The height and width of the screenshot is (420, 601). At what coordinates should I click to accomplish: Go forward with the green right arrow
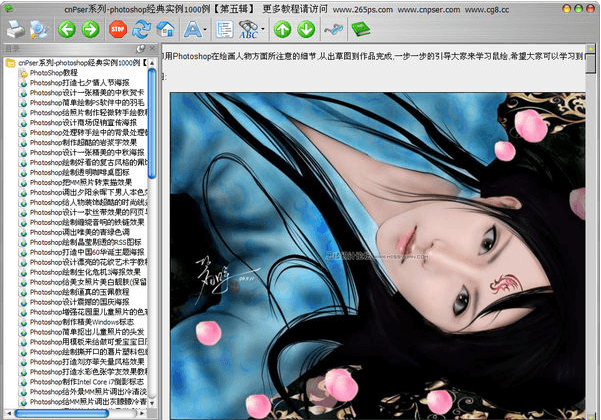[90, 30]
